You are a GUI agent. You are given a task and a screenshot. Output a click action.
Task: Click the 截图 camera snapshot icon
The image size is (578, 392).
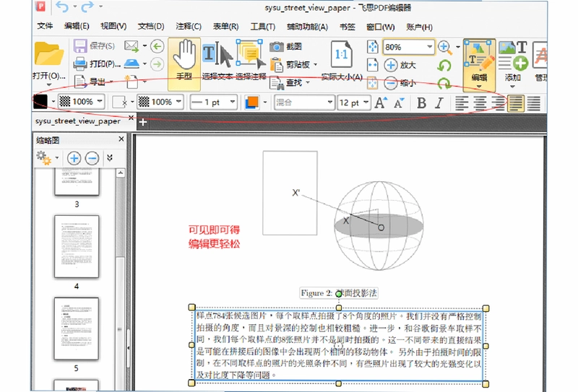coord(277,46)
